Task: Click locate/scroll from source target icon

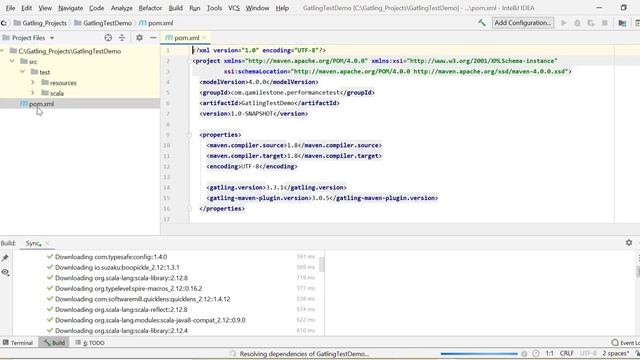Action: pos(108,38)
